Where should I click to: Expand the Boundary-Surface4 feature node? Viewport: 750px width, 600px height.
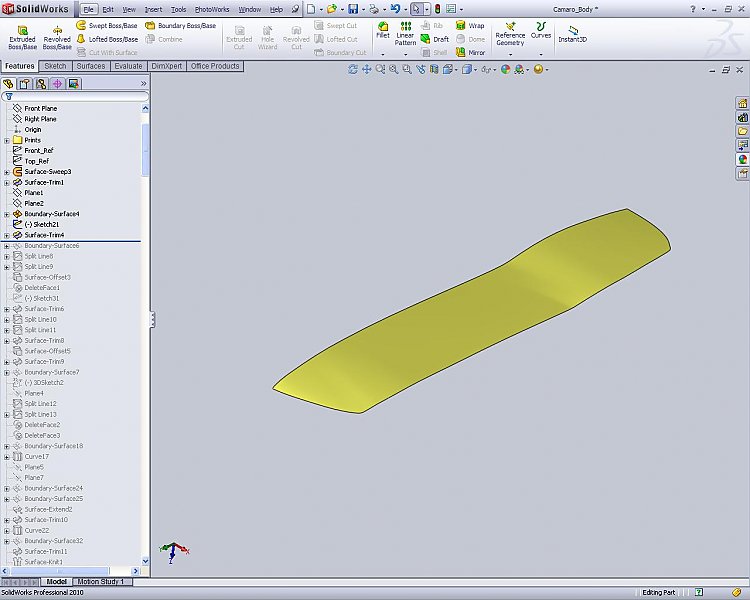pyautogui.click(x=7, y=214)
